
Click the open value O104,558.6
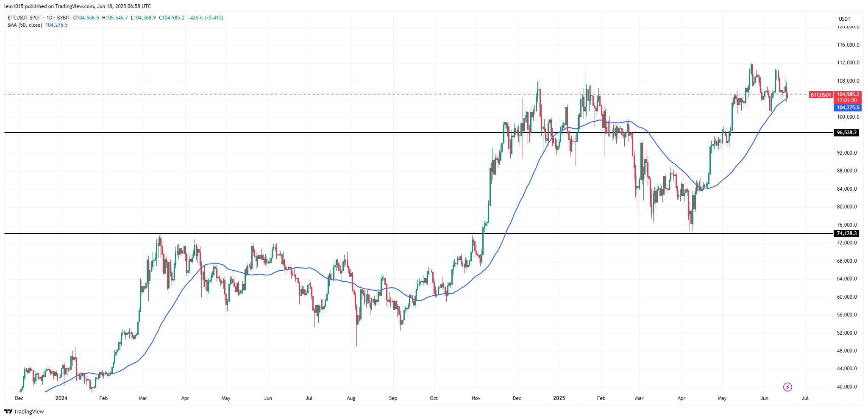point(86,18)
